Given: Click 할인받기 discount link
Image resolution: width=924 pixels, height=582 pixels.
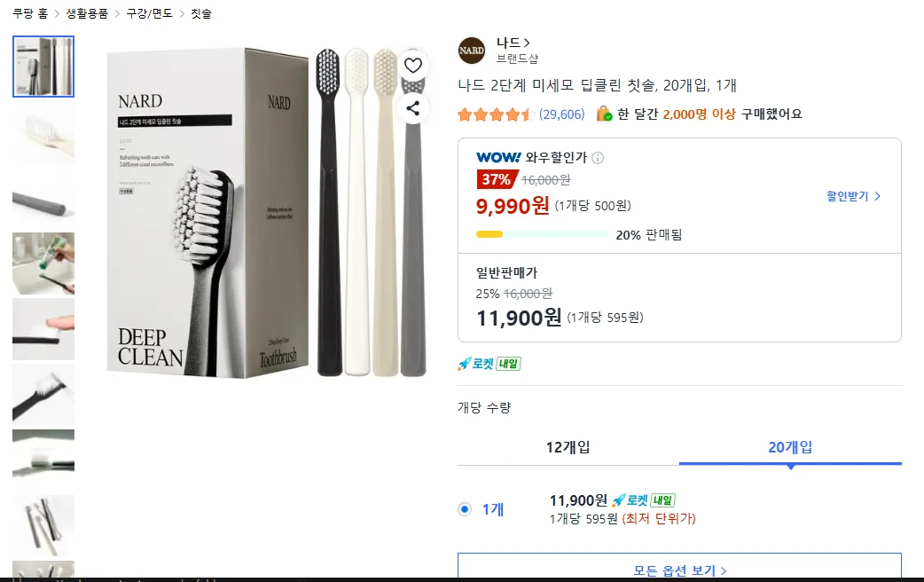Looking at the screenshot, I should click(853, 196).
